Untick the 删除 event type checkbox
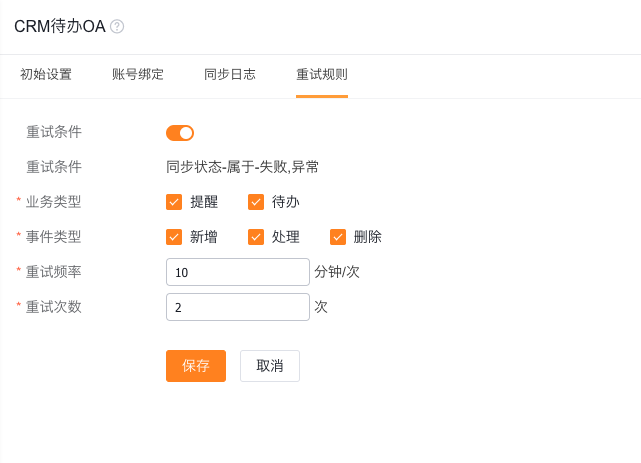641x463 pixels. click(x=338, y=237)
